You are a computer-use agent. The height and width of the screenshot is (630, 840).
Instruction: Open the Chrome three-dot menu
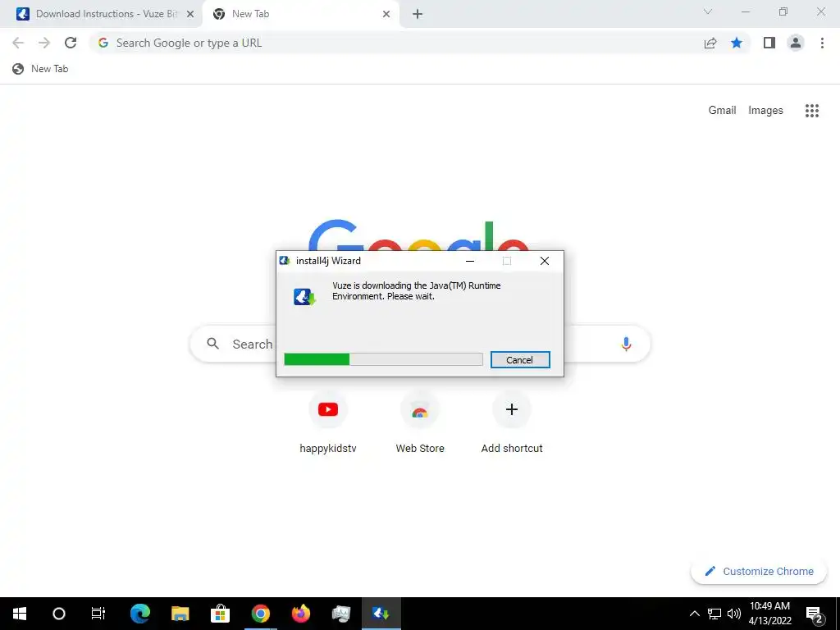822,43
